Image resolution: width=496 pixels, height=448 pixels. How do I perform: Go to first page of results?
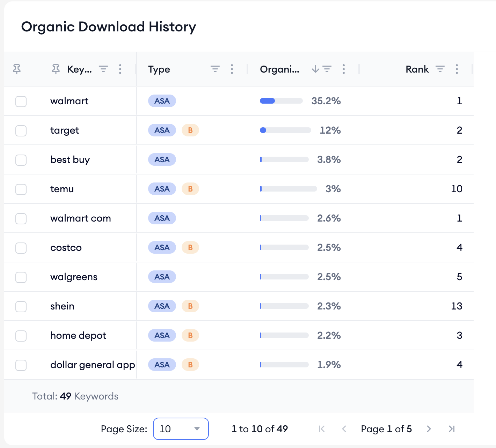click(322, 429)
